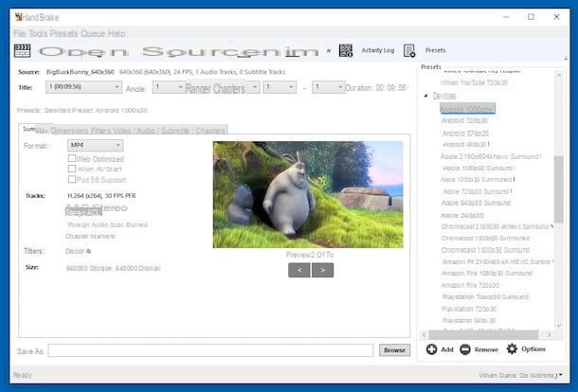The height and width of the screenshot is (392, 578).
Task: Switch to the Audio tab
Action: click(x=144, y=131)
